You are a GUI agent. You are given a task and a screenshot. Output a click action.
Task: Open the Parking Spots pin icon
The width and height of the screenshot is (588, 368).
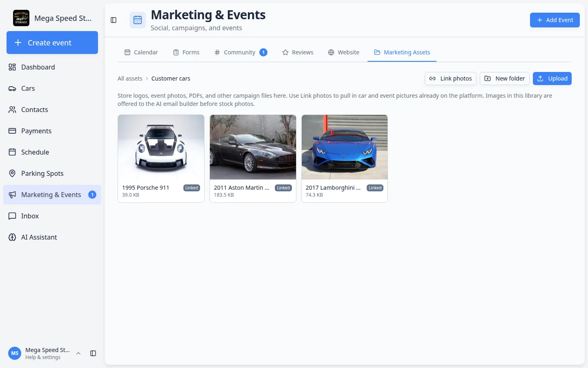coord(12,173)
